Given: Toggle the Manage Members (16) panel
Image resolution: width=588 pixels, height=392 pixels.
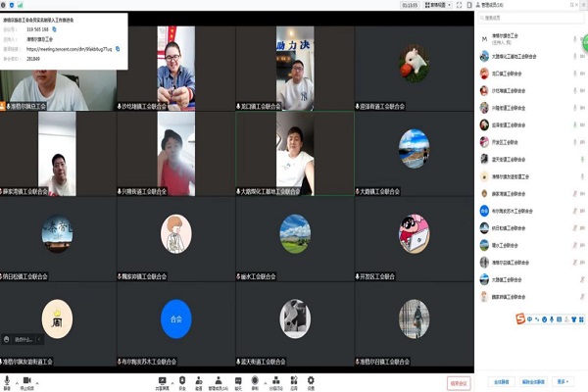Looking at the screenshot, I should point(219,383).
